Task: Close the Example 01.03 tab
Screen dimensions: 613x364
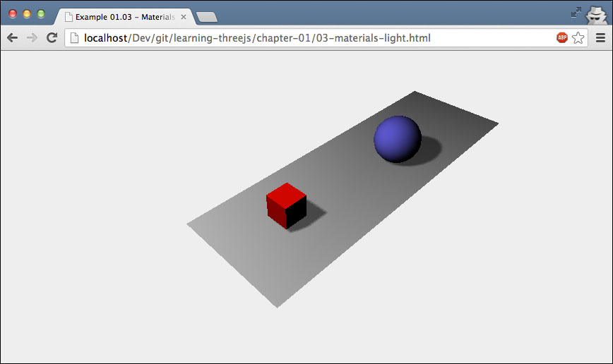Action: [184, 17]
